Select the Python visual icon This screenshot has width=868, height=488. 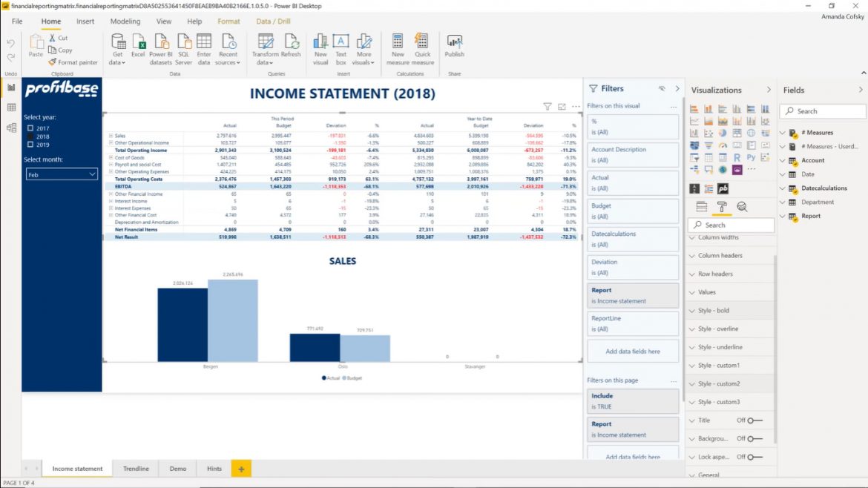(751, 156)
